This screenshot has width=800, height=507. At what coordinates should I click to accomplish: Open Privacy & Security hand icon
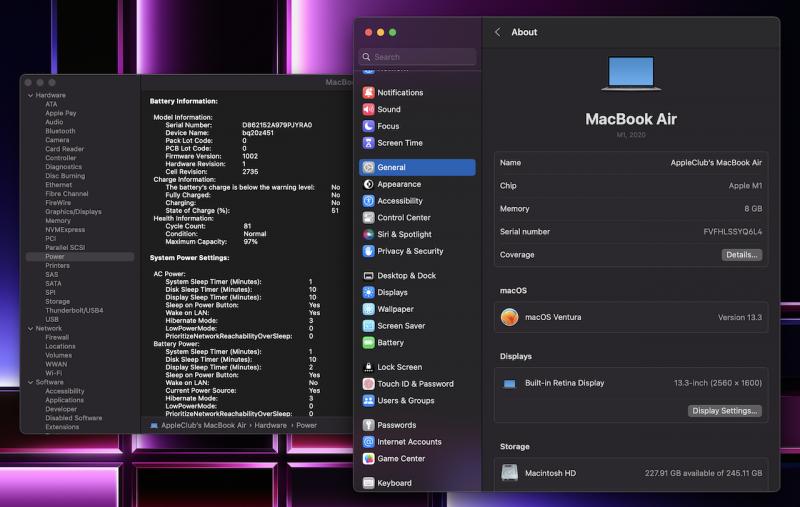pos(368,251)
